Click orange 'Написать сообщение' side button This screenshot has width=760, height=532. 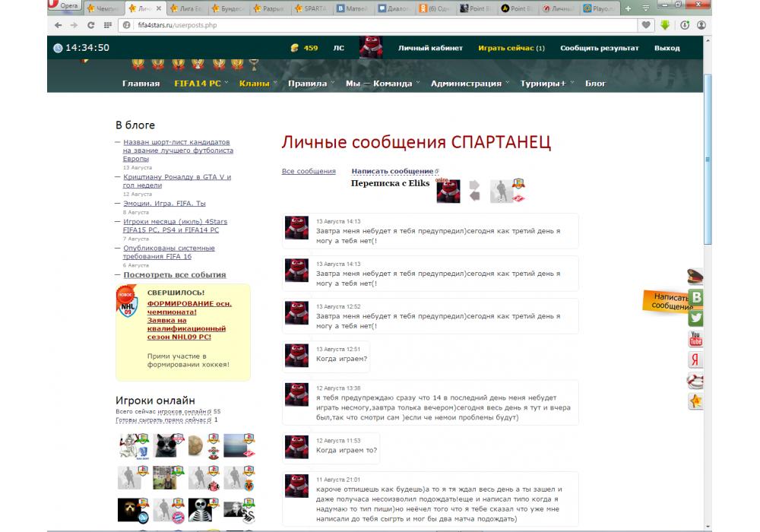(x=666, y=302)
